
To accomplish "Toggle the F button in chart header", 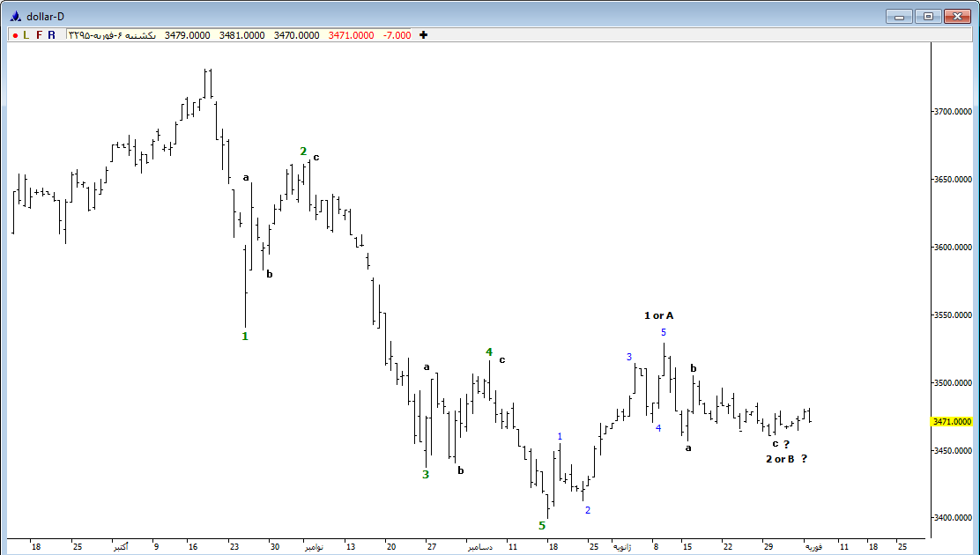I will click(x=39, y=35).
